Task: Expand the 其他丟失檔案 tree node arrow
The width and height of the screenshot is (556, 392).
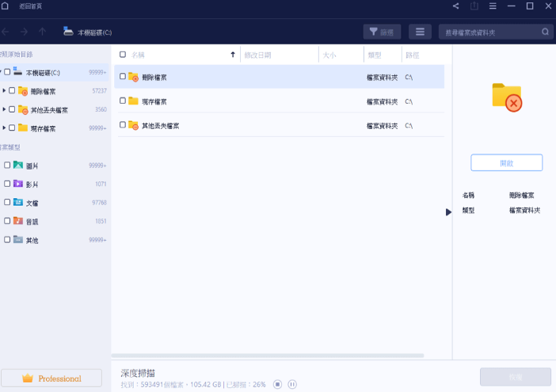Action: click(4, 109)
